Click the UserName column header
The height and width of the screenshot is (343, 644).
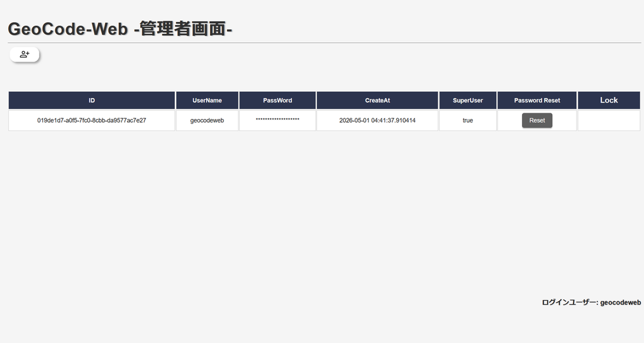pyautogui.click(x=207, y=100)
